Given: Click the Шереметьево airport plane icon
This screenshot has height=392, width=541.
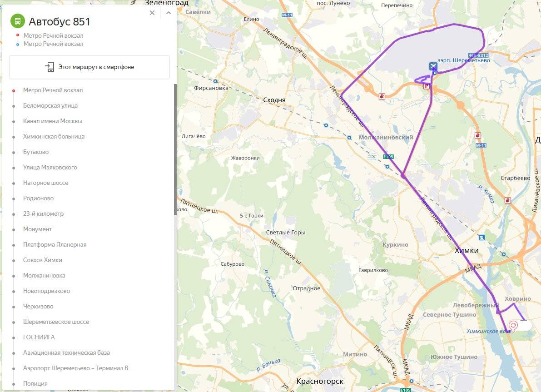Looking at the screenshot, I should point(433,66).
